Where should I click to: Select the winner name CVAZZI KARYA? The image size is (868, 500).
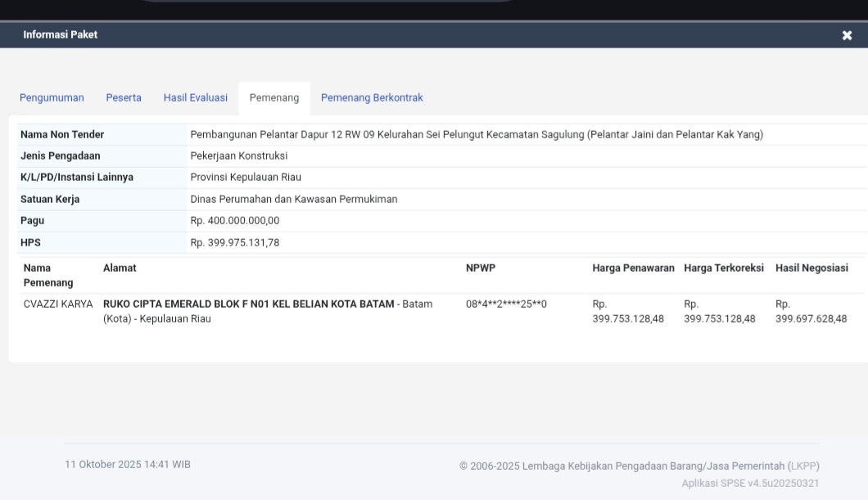[58, 304]
